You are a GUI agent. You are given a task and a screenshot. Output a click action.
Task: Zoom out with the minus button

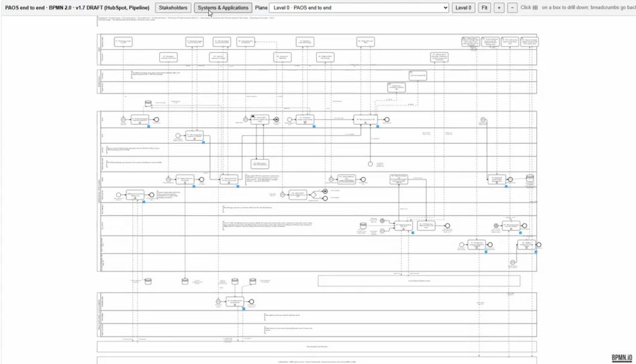click(x=512, y=7)
